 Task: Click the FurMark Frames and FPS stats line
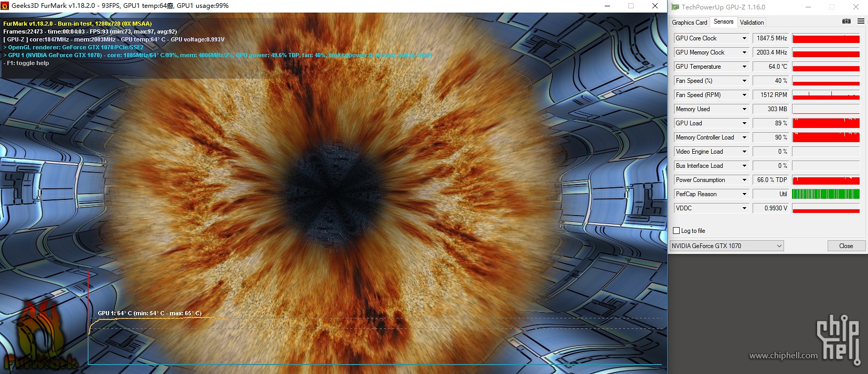coord(90,31)
